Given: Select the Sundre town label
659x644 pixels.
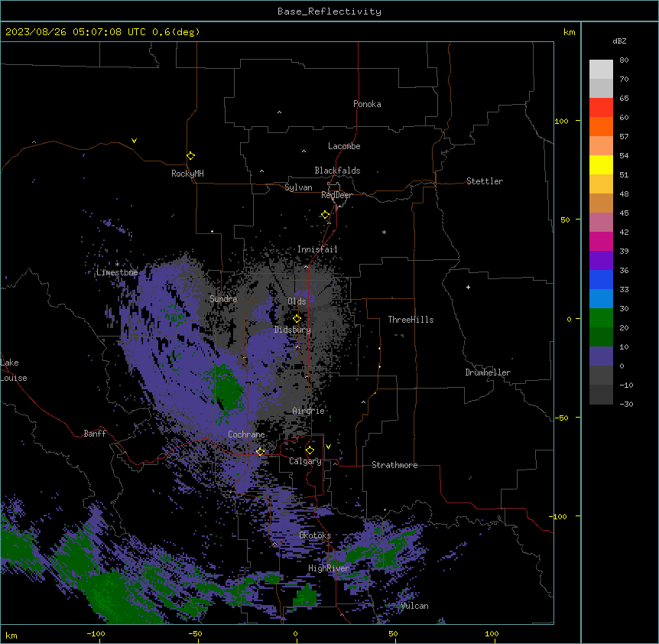Looking at the screenshot, I should (x=223, y=299).
